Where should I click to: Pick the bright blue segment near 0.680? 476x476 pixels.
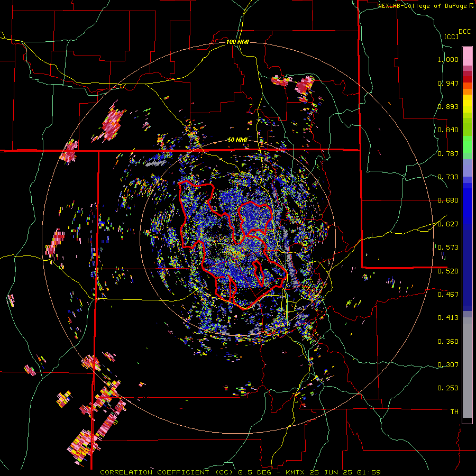pyautogui.click(x=467, y=204)
